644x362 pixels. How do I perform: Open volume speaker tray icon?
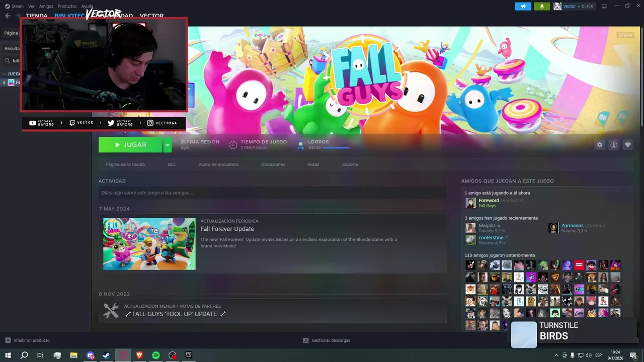pos(588,355)
